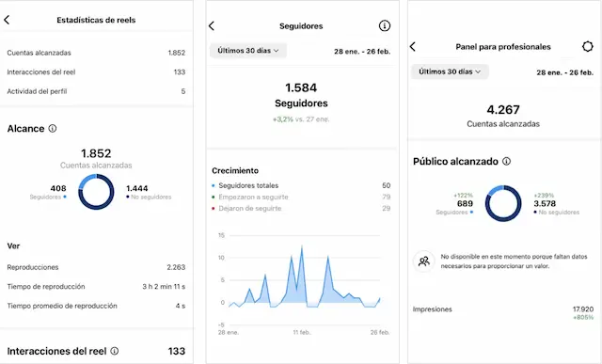Screen dimensions: 602x364
Task: Tap the people icon in unavailable notice
Action: tap(424, 261)
